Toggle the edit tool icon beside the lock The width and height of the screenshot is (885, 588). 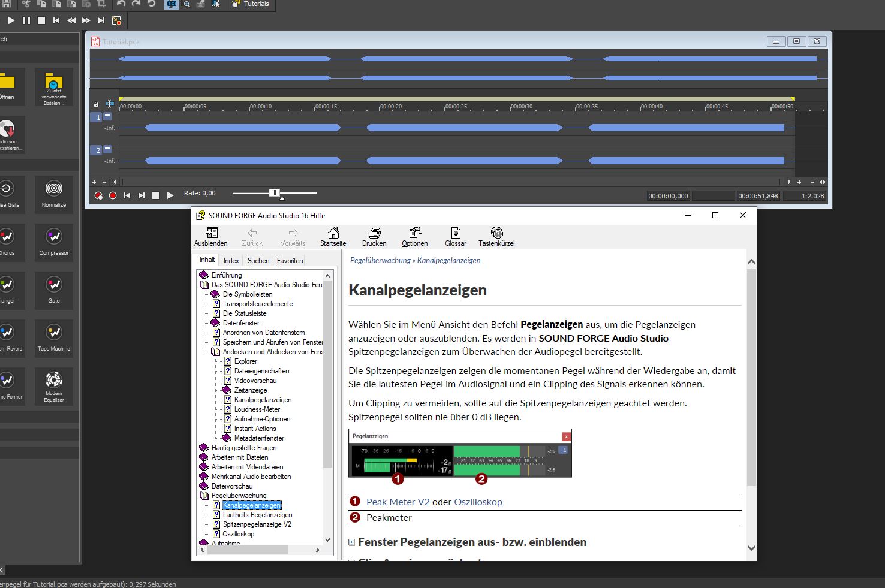point(110,104)
